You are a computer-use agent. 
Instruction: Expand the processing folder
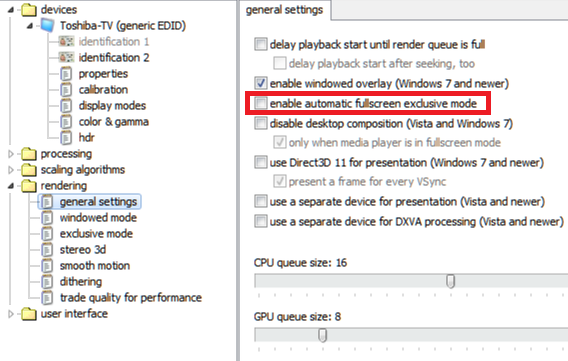click(x=11, y=154)
